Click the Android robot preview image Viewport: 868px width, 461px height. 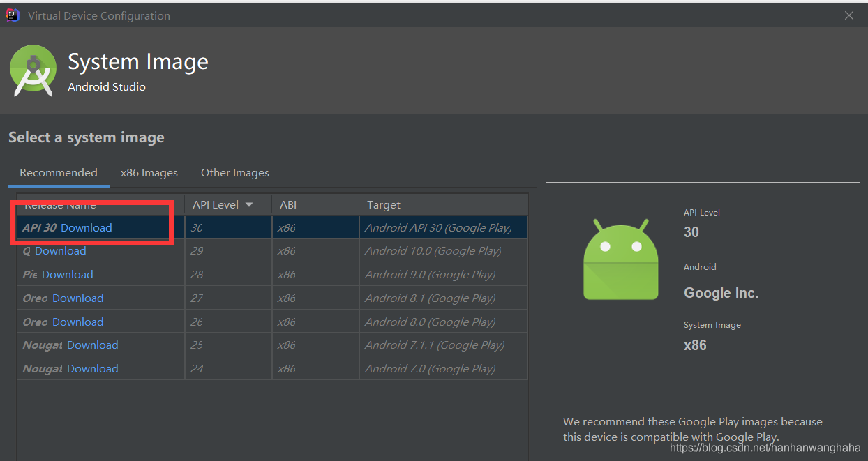point(620,258)
